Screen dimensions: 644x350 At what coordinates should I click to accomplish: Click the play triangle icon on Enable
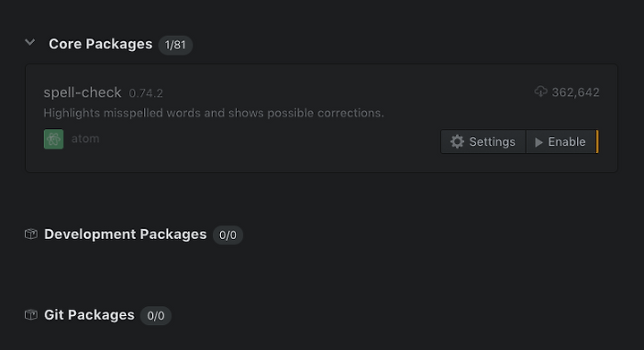(x=538, y=142)
